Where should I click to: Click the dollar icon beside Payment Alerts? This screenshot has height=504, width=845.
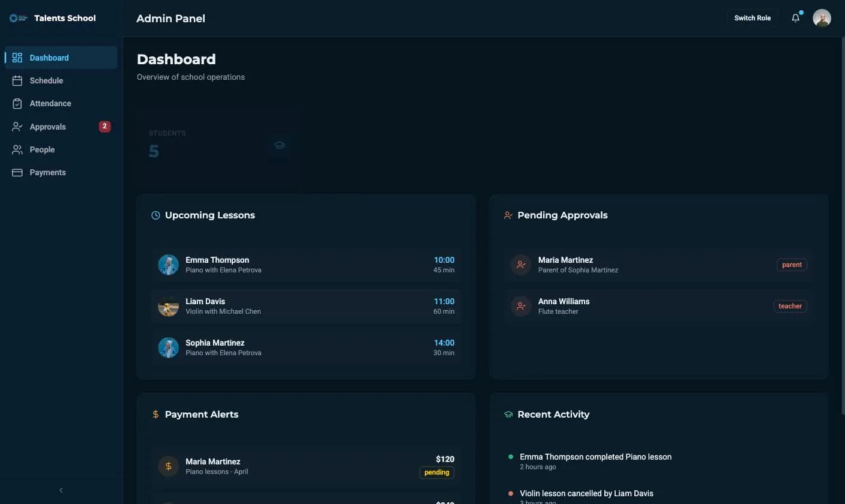click(155, 415)
